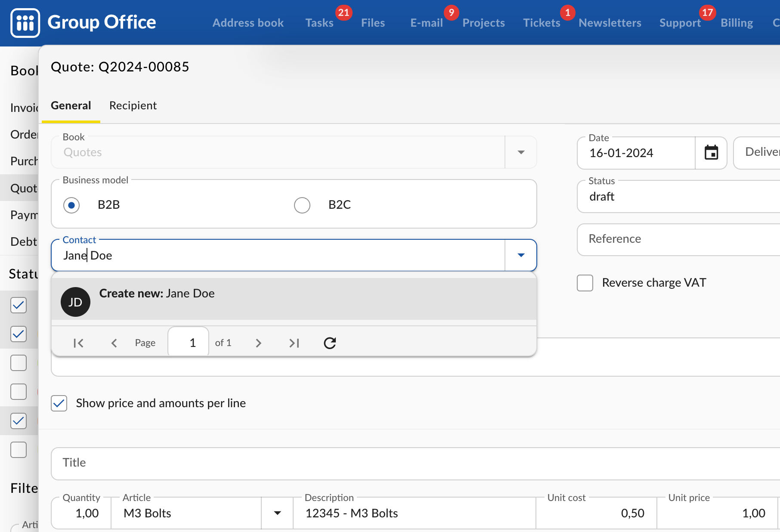Expand the Article M3 Bolts dropdown

tap(278, 513)
